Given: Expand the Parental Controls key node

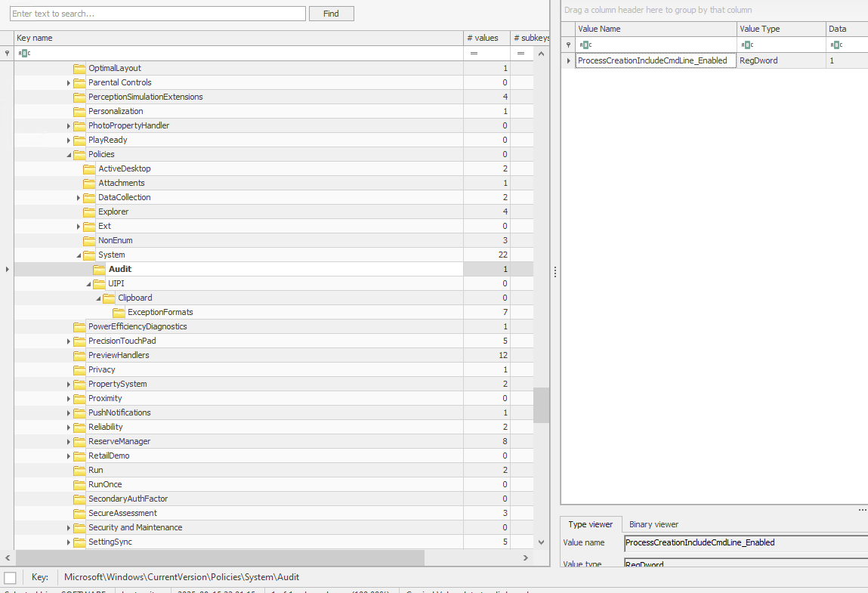Looking at the screenshot, I should pyautogui.click(x=69, y=83).
